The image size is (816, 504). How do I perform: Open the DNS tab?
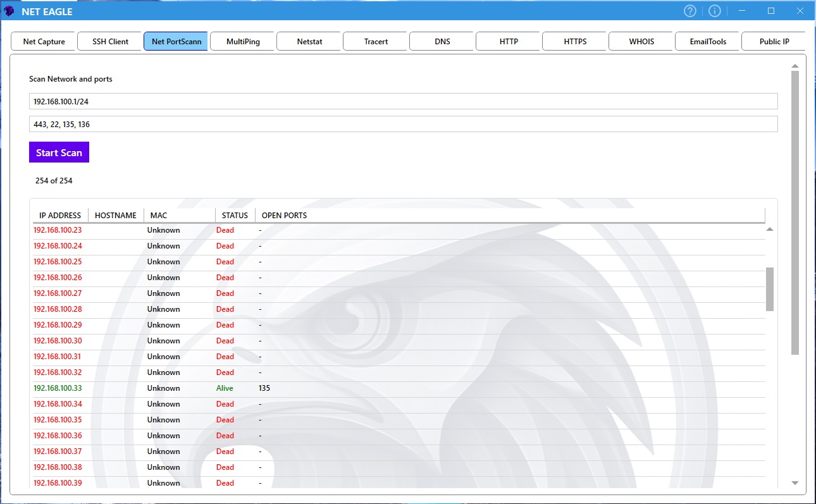click(442, 41)
